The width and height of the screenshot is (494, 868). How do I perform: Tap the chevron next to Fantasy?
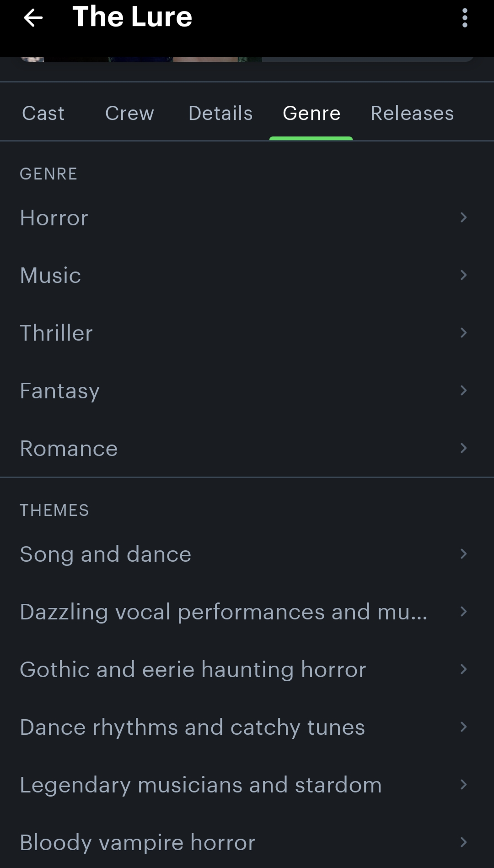(463, 390)
